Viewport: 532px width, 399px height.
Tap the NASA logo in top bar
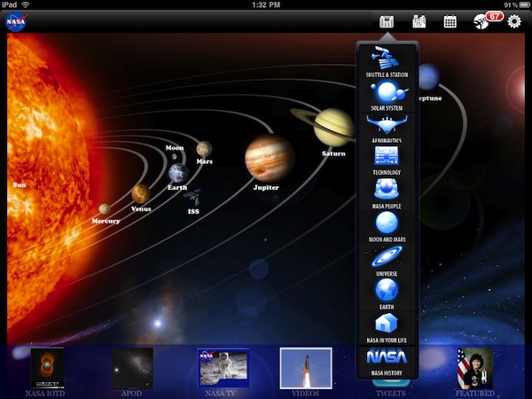coord(16,21)
